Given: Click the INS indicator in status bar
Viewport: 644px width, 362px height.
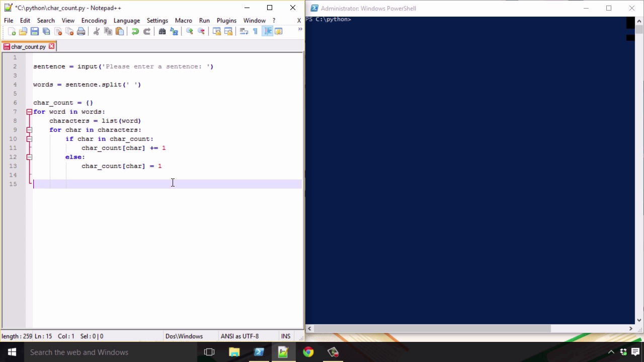Looking at the screenshot, I should point(286,336).
